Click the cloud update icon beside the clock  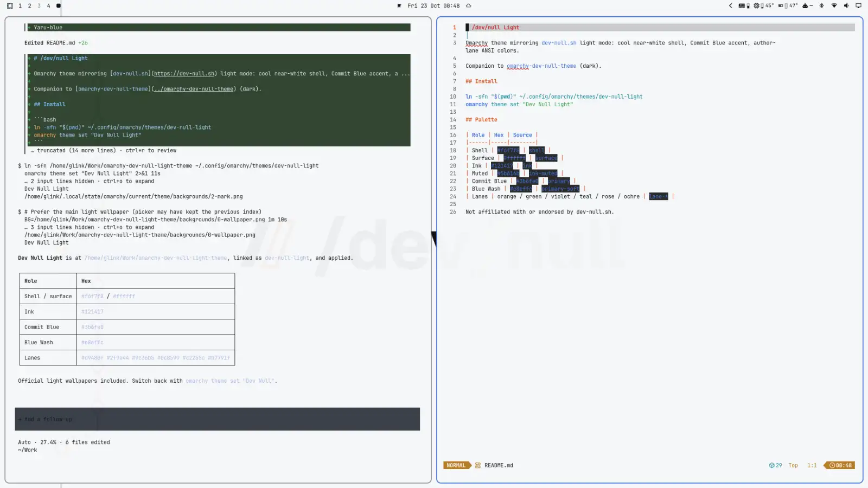coord(469,5)
